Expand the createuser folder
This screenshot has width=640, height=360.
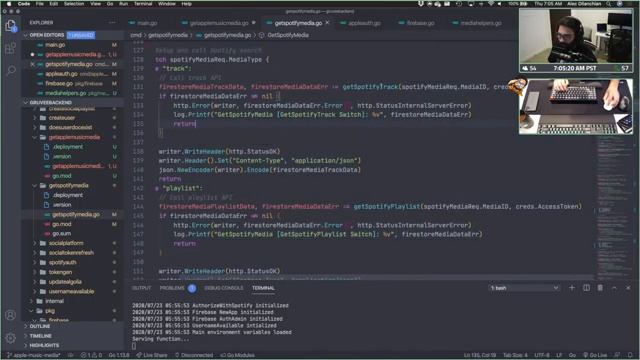[x=35, y=118]
